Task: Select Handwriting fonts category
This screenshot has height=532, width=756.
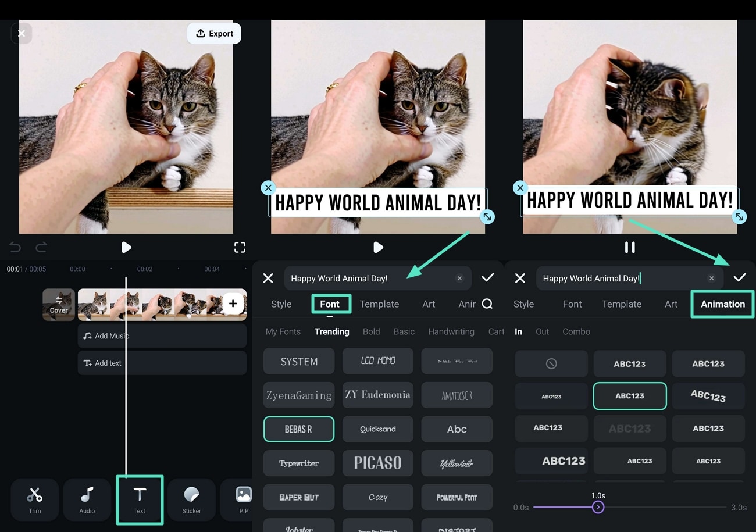Action: [x=451, y=331]
